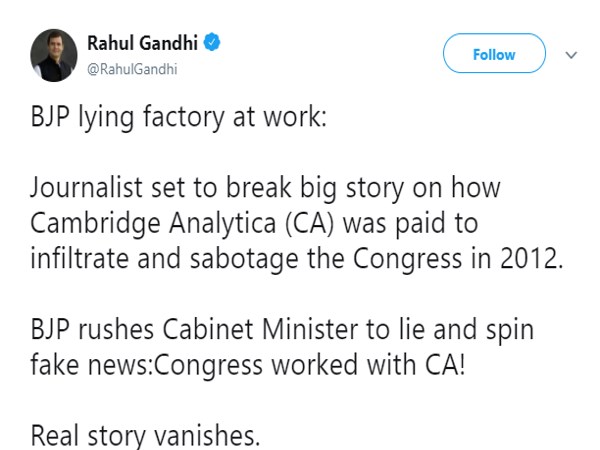
Task: Expand the tweet options chevron
Action: click(572, 55)
